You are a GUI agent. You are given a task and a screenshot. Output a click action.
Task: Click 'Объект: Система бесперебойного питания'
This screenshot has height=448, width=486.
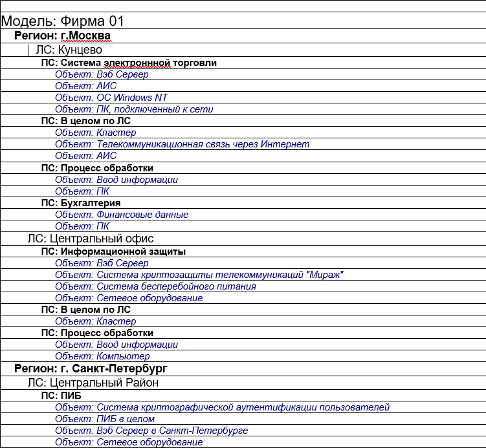pyautogui.click(x=155, y=286)
